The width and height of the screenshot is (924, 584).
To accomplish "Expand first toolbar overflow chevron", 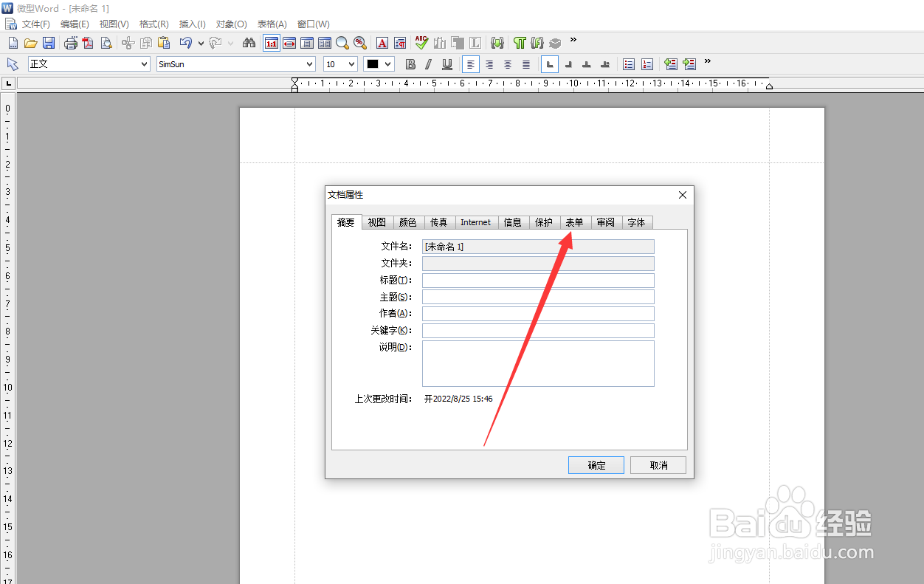I will (x=573, y=40).
